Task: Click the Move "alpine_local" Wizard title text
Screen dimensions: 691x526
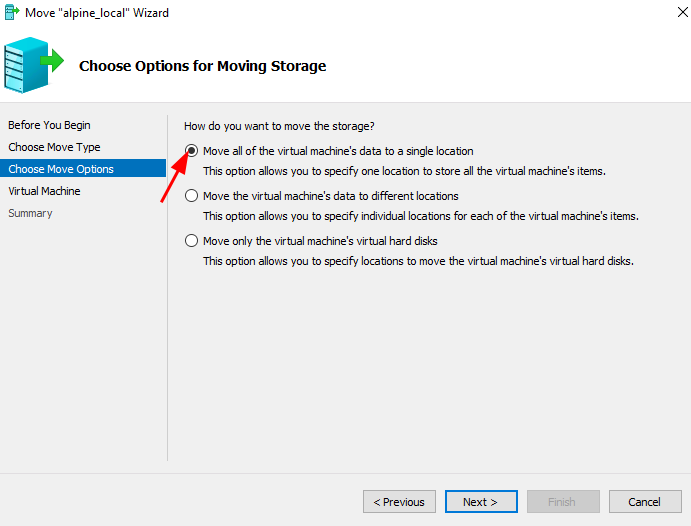Action: pos(97,13)
